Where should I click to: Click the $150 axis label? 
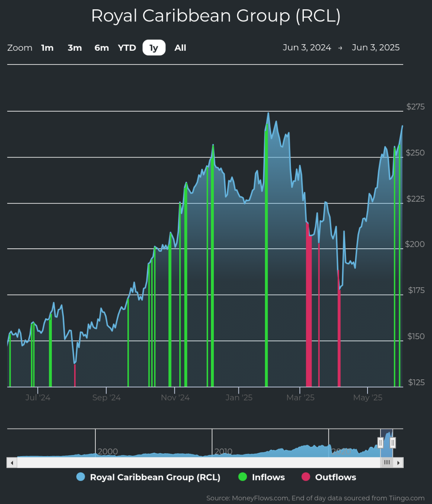coord(416,336)
